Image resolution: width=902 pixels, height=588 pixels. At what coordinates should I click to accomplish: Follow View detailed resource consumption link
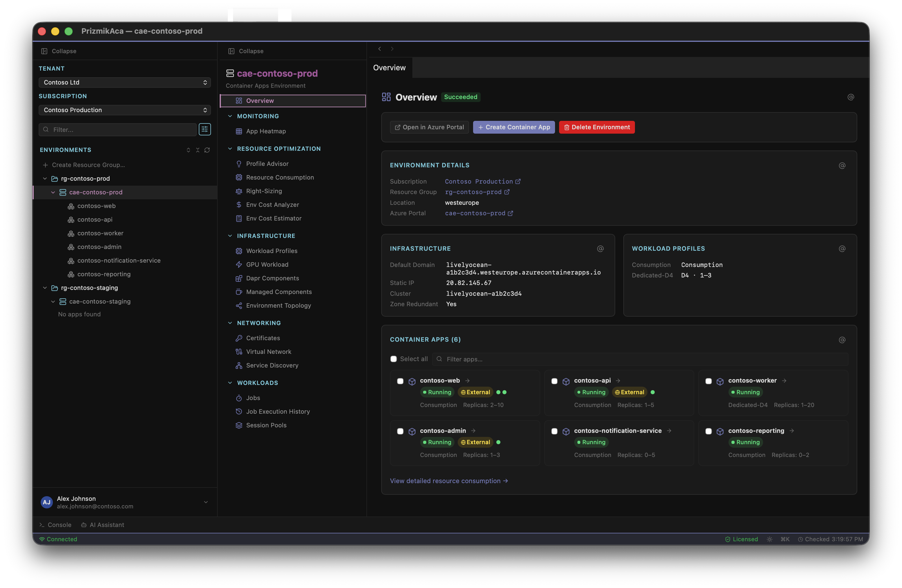coord(449,481)
